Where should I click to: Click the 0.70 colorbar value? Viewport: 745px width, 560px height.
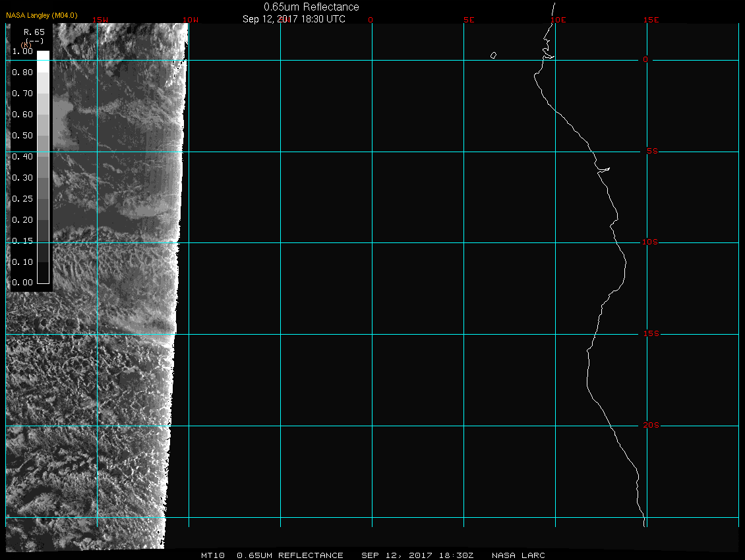click(22, 93)
